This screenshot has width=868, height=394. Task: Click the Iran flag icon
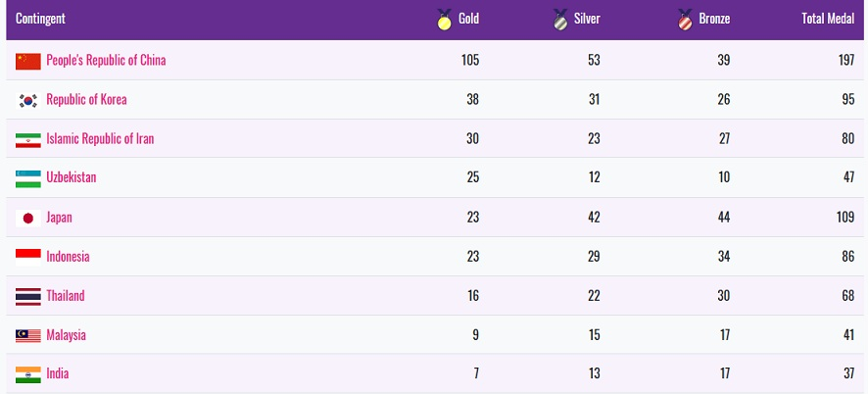28,139
